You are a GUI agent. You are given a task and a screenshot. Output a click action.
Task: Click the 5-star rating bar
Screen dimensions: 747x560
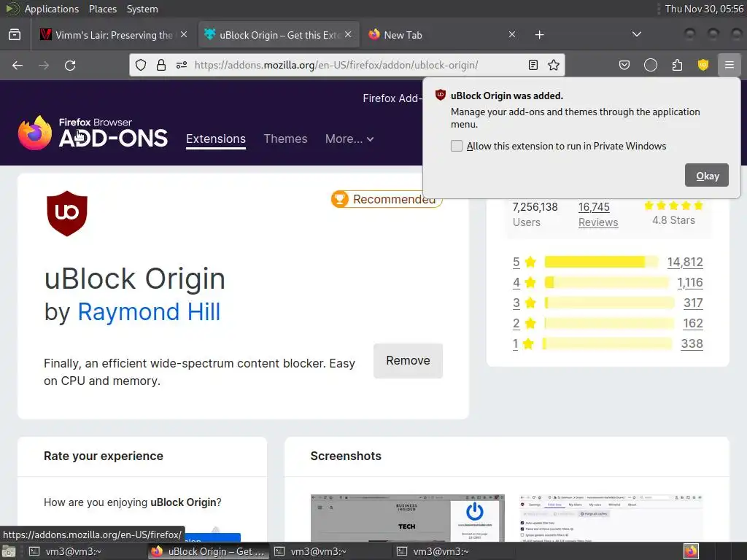pos(601,262)
